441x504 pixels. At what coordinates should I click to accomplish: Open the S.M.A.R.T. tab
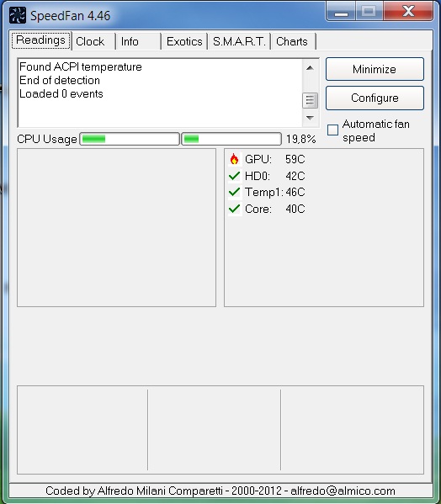click(240, 41)
